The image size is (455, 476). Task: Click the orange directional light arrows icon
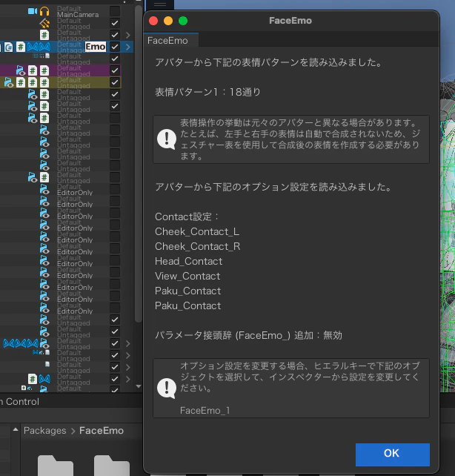44,23
